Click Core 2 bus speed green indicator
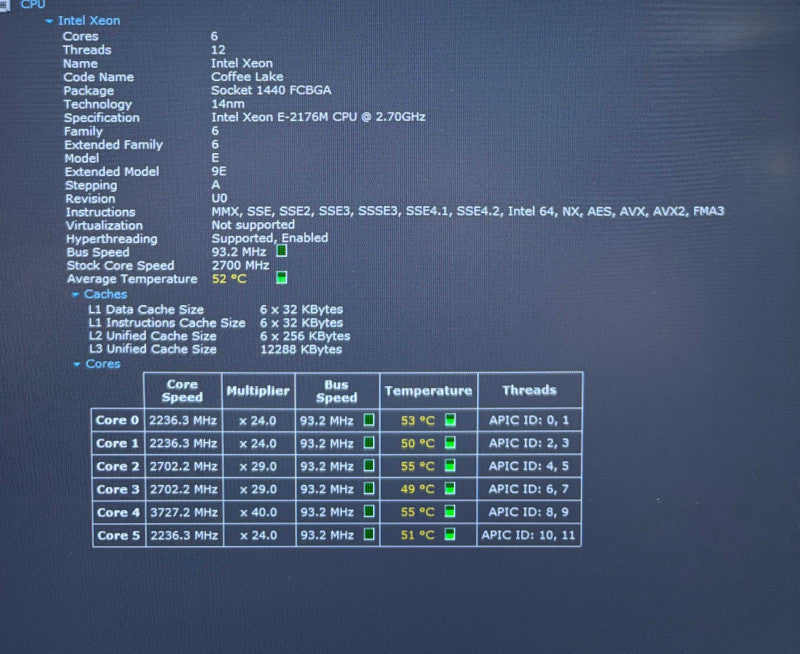The height and width of the screenshot is (654, 800). point(369,466)
